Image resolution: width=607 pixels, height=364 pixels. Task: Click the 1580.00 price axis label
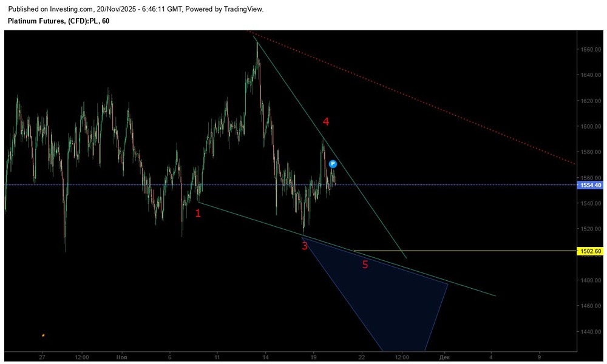point(590,152)
